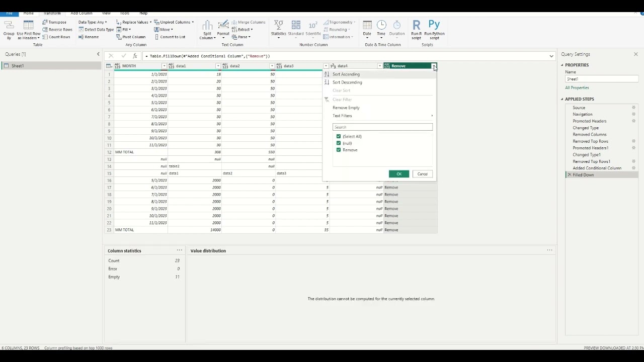Delete the Filled Down step with X icon
This screenshot has height=362, width=644.
click(569, 175)
